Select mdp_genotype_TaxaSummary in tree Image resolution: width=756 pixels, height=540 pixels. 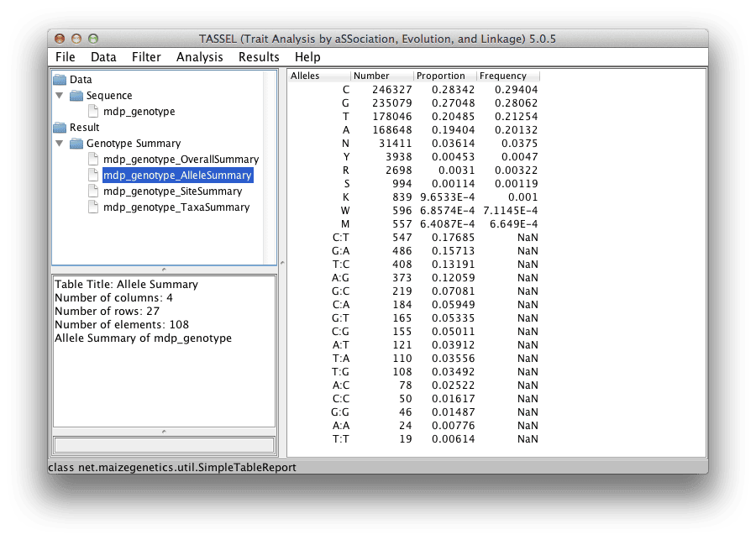[x=176, y=207]
